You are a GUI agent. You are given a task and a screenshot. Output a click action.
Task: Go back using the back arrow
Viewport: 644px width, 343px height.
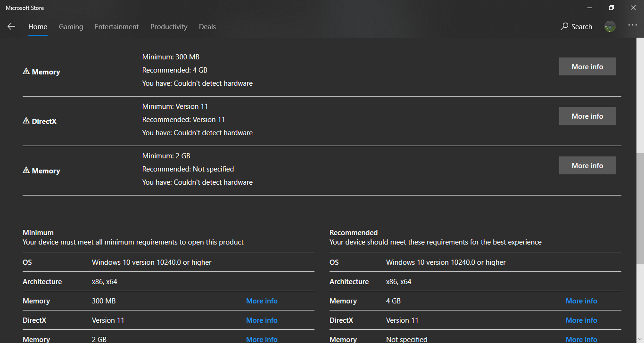click(x=11, y=26)
